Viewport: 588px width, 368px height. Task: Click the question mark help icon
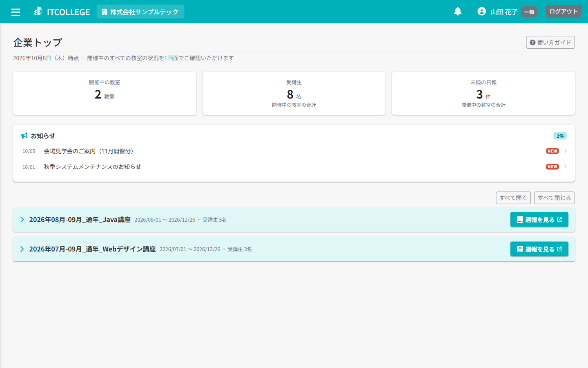[532, 43]
